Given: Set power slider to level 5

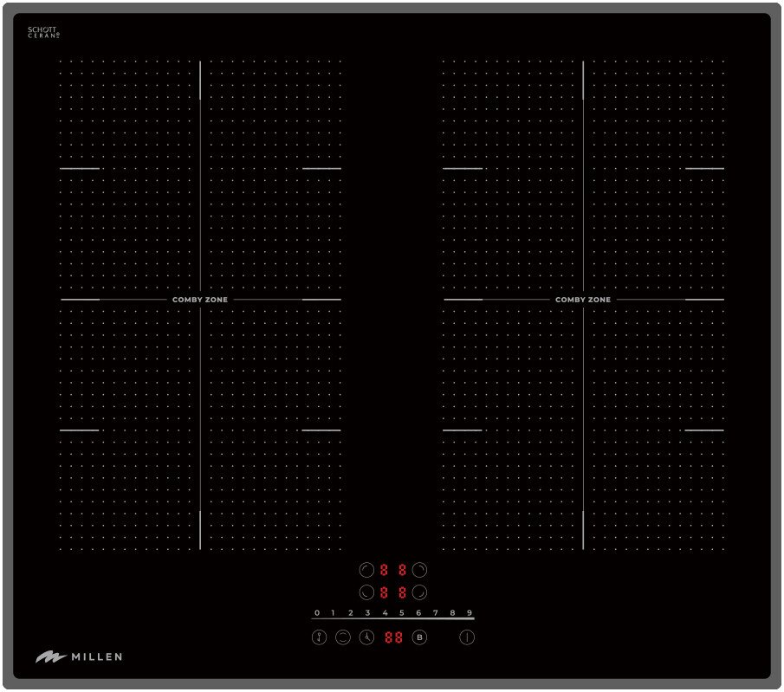Looking at the screenshot, I should click(401, 613).
